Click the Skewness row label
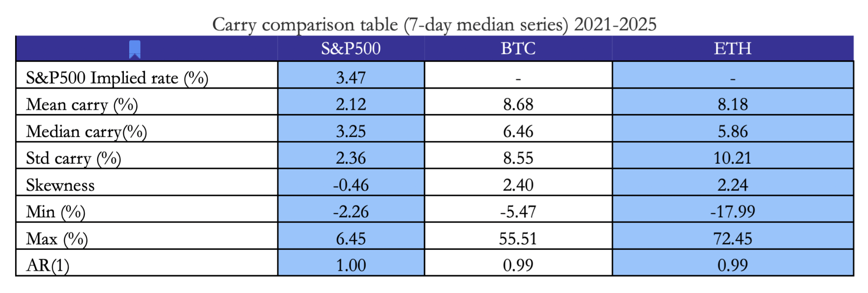Image resolution: width=868 pixels, height=293 pixels. (x=60, y=185)
